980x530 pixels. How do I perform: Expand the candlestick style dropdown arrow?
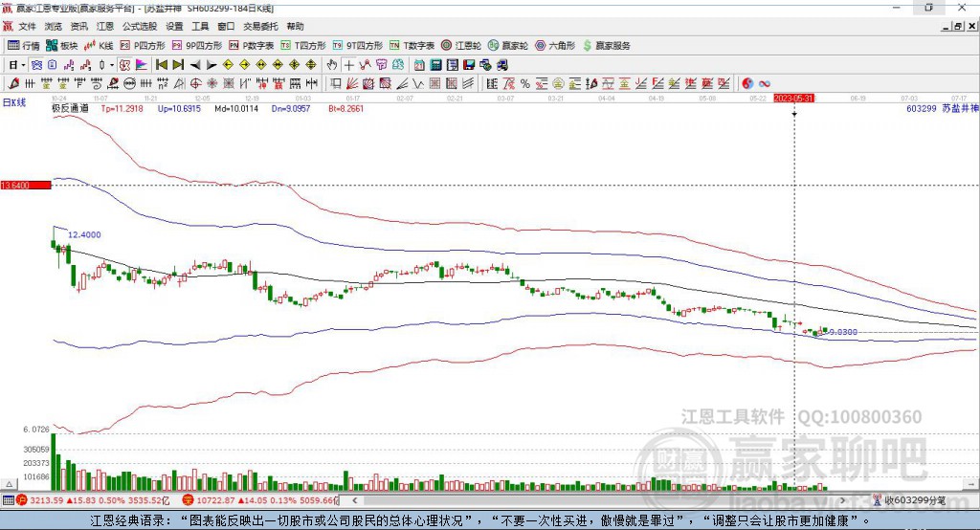point(112,65)
